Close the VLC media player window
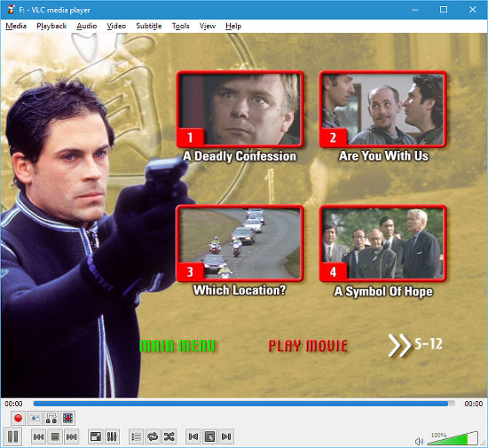Image resolution: width=488 pixels, height=448 pixels. point(472,10)
